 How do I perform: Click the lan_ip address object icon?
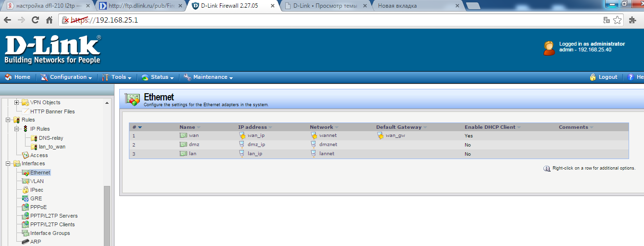(x=242, y=154)
